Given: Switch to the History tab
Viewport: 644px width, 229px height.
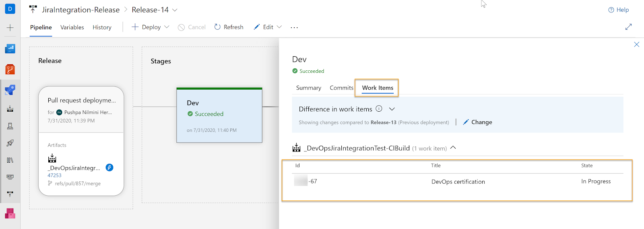Looking at the screenshot, I should [x=102, y=27].
